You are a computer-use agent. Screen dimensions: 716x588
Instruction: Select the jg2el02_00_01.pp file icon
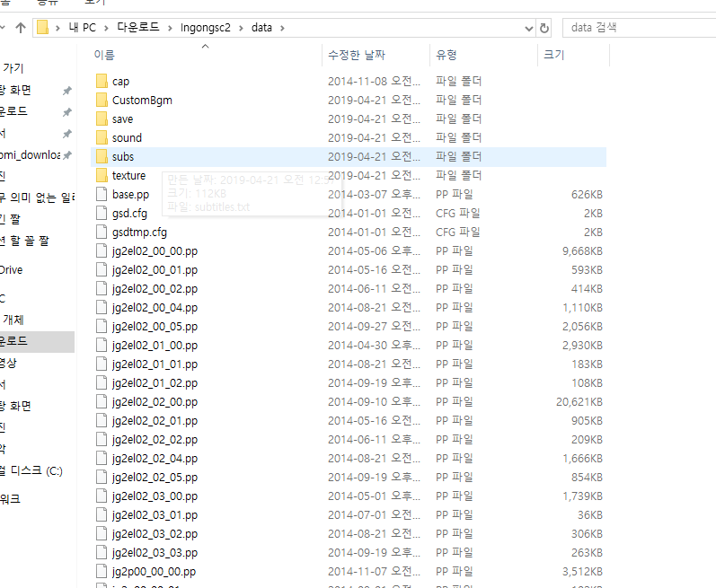point(102,269)
